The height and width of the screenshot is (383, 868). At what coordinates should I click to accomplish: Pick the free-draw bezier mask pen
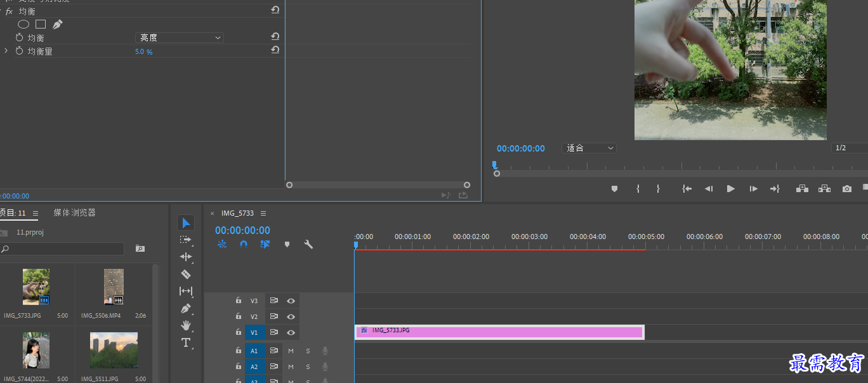coord(57,24)
